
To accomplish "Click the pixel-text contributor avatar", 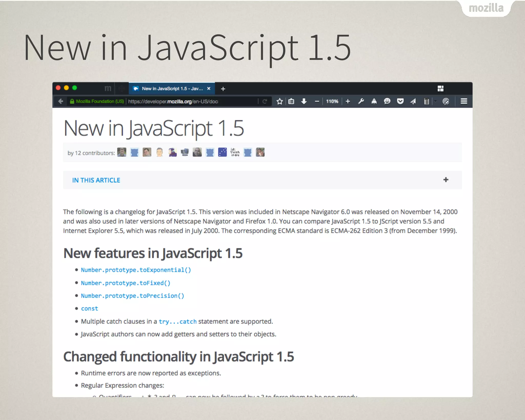I will coord(235,152).
